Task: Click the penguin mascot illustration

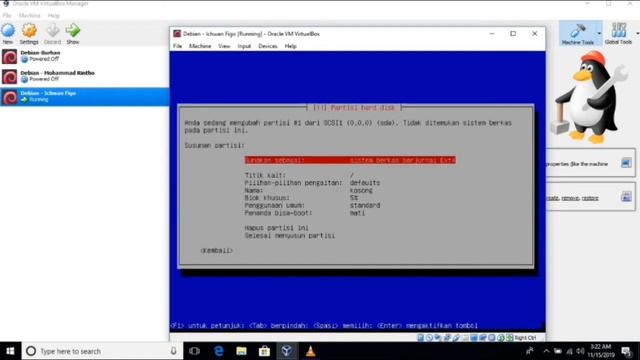Action: click(x=589, y=97)
